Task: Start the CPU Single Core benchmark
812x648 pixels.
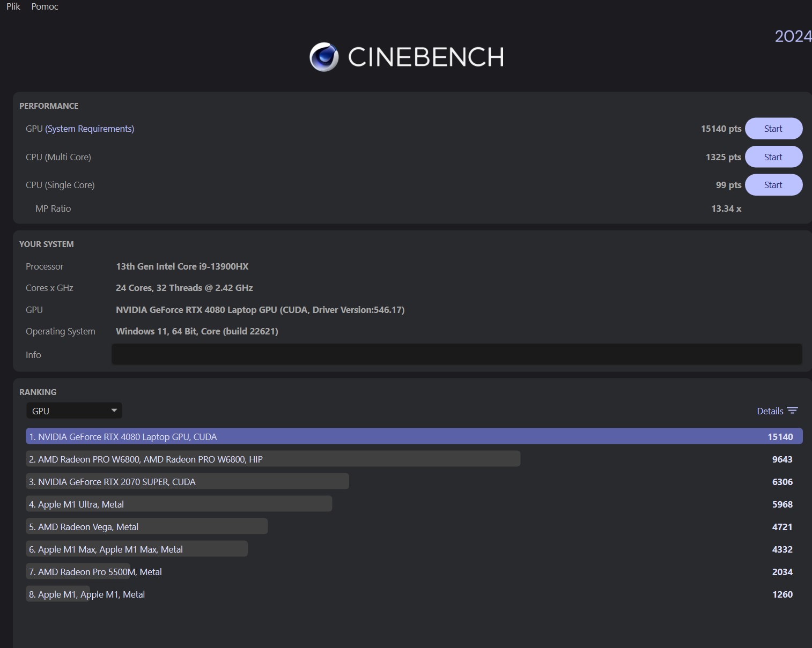Action: click(x=773, y=185)
